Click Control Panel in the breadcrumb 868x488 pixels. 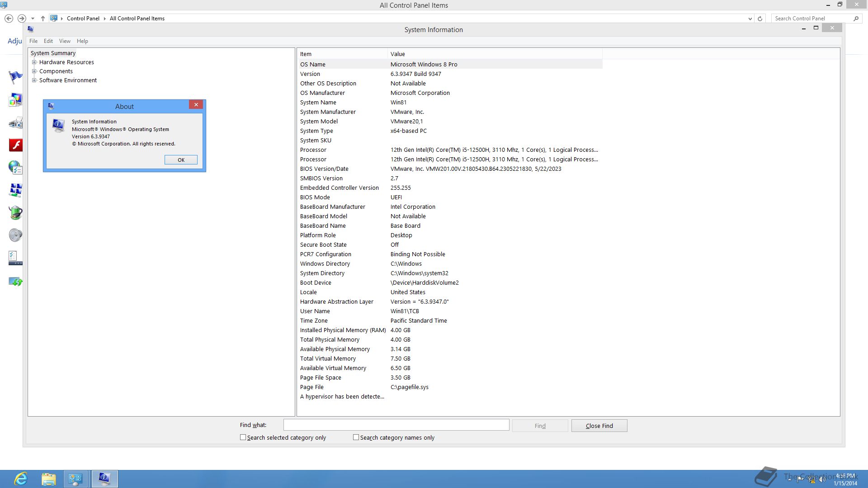point(83,19)
